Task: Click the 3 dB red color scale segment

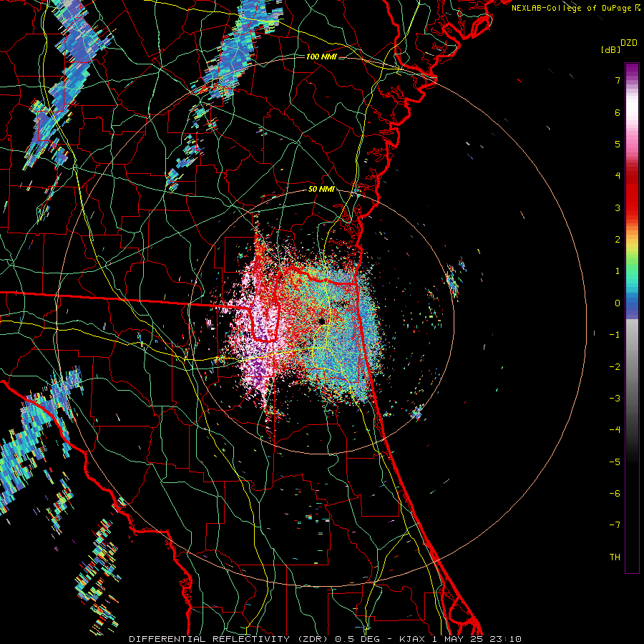Action: [632, 208]
